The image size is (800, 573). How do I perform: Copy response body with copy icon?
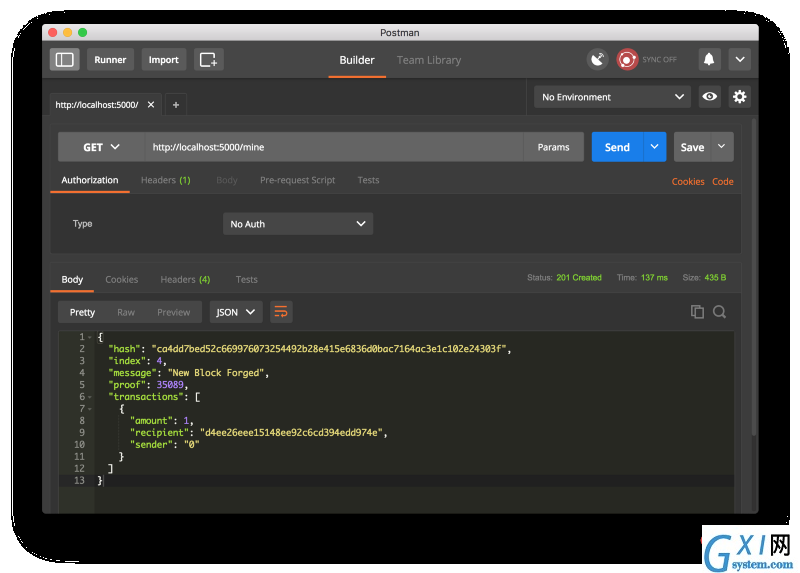pos(697,312)
